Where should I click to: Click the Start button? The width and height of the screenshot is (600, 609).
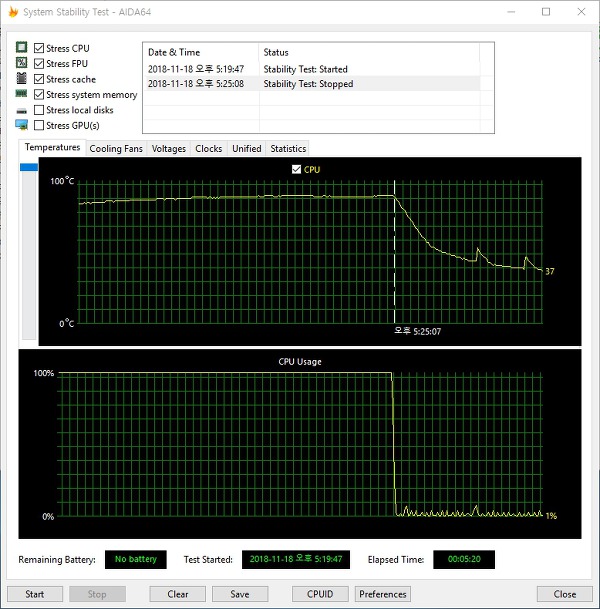(x=35, y=594)
